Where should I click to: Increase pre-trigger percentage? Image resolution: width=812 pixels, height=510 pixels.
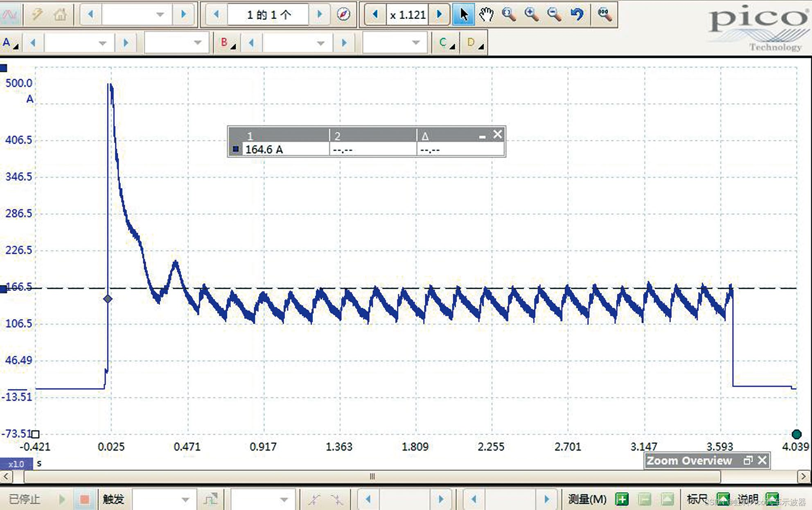[x=546, y=499]
